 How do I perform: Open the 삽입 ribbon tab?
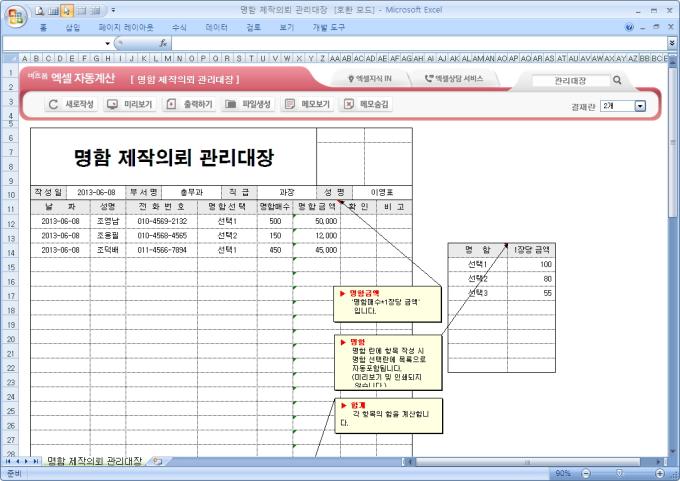coord(73,28)
